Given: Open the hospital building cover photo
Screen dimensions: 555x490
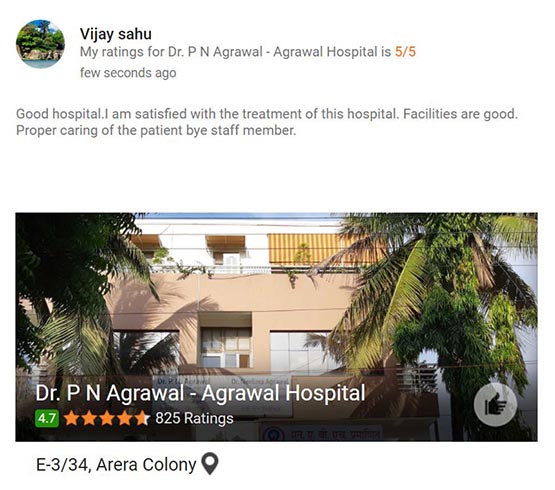Looking at the screenshot, I should [276, 327].
